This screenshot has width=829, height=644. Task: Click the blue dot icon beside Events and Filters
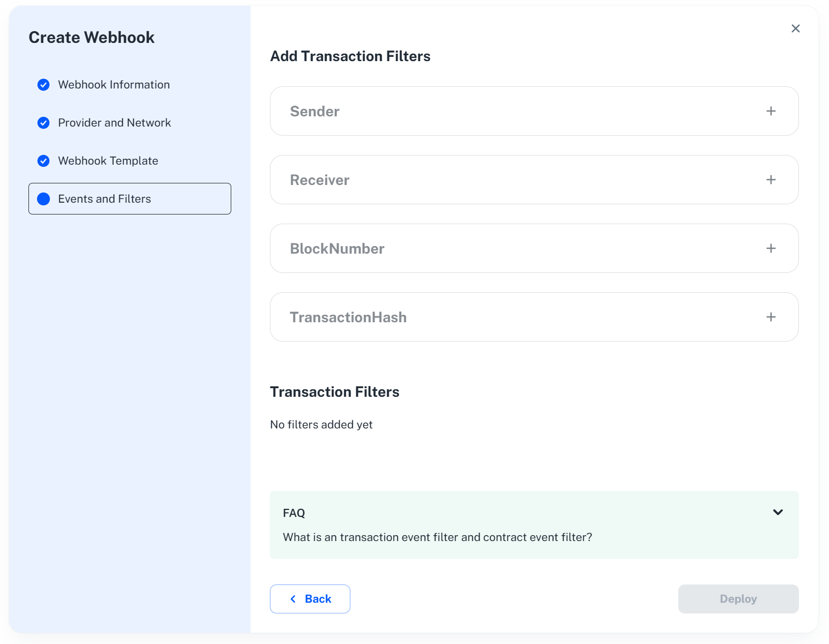click(43, 198)
